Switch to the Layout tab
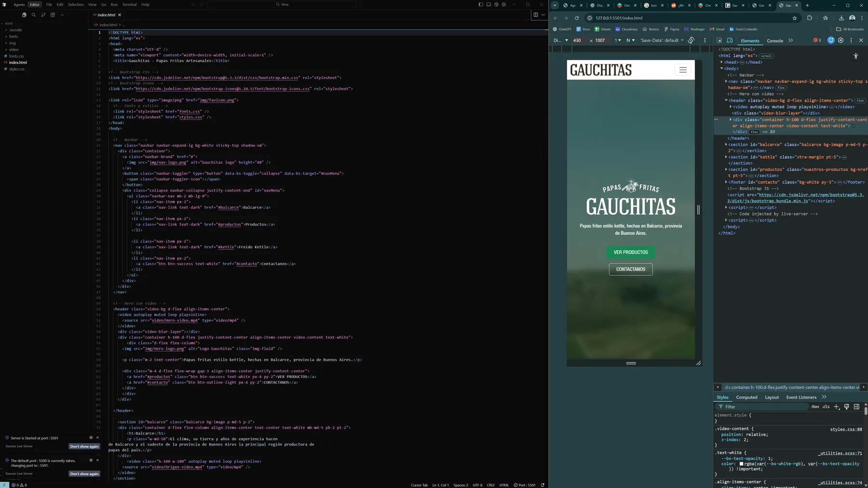The image size is (868, 488). [x=772, y=397]
